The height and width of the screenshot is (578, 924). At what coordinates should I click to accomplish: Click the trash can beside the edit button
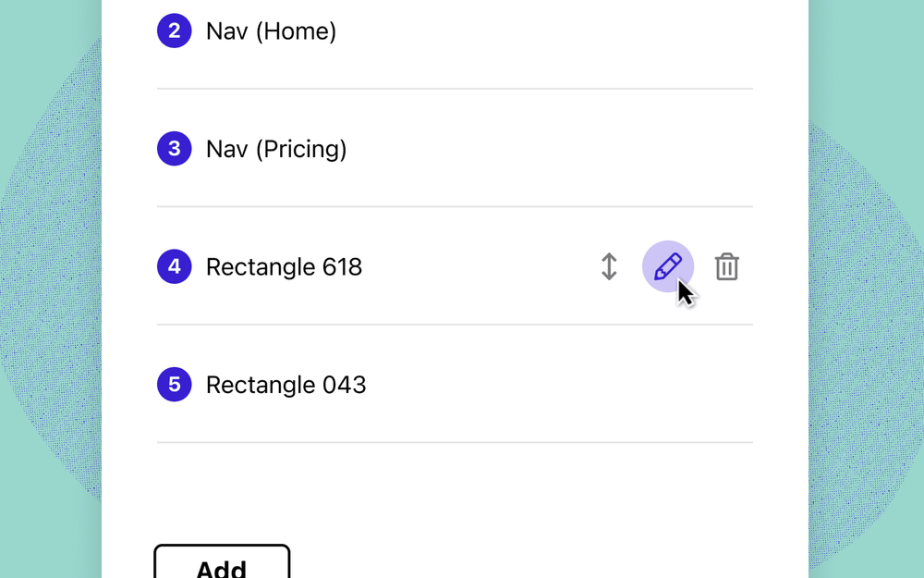[727, 266]
